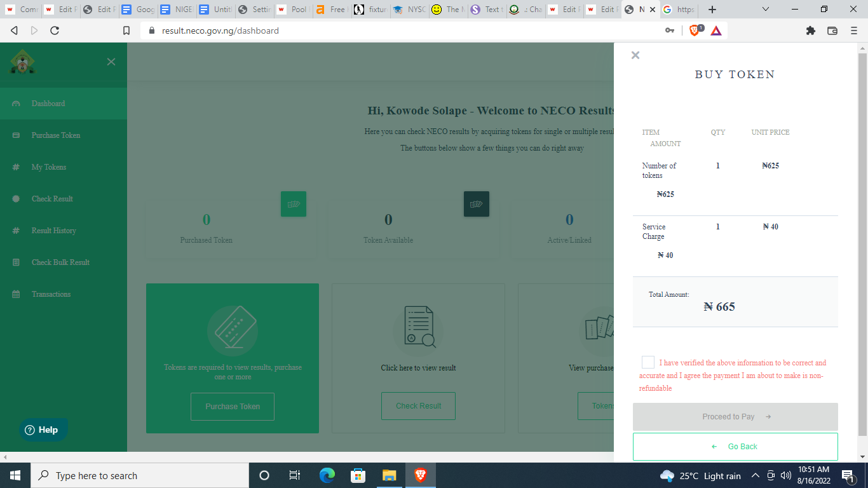Click the Purchase Token card button
This screenshot has height=488, width=868.
(x=233, y=407)
